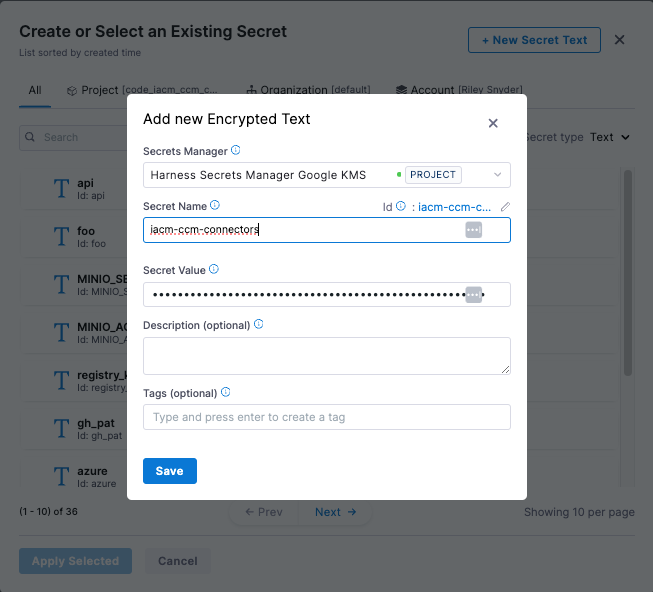
Task: Click the pencil icon to edit the Id
Action: click(505, 207)
